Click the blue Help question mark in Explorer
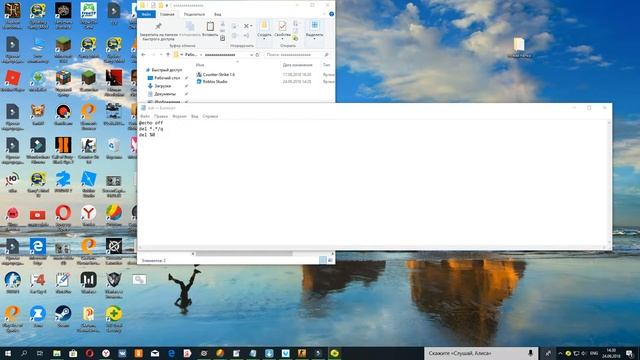The image size is (640, 360). 331,14
